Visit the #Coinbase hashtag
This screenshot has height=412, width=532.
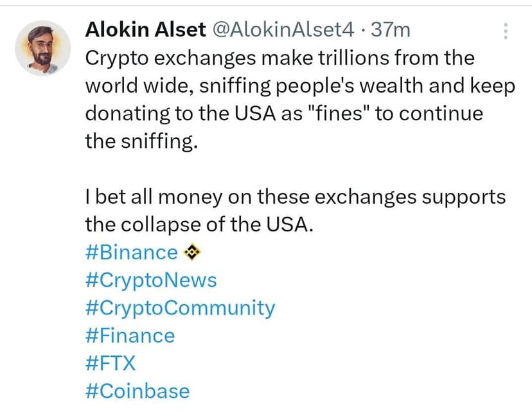coord(137,391)
